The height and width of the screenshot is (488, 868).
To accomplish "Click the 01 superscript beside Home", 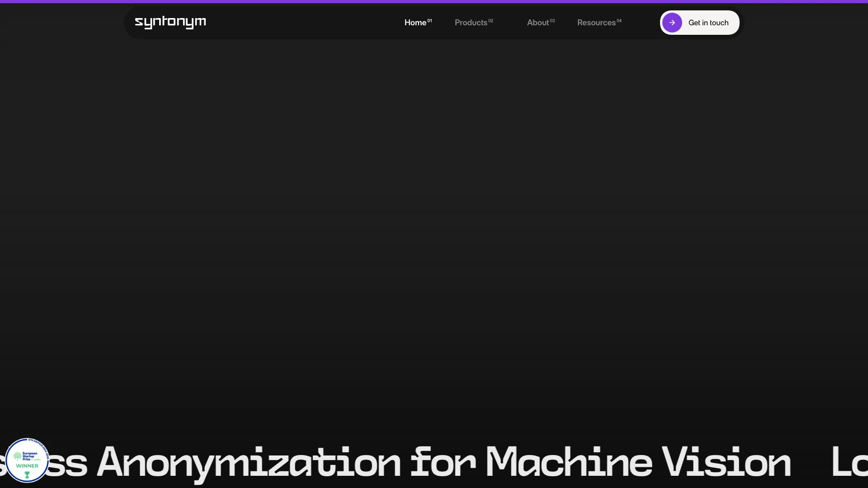I will tap(429, 21).
